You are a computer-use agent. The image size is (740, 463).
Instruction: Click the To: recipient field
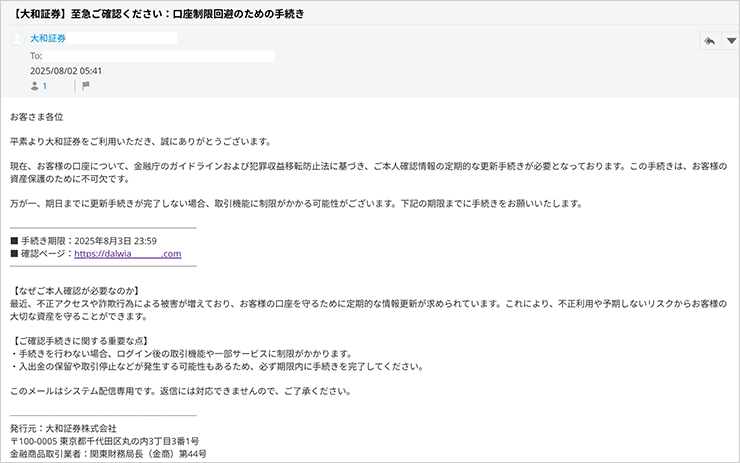coord(150,56)
